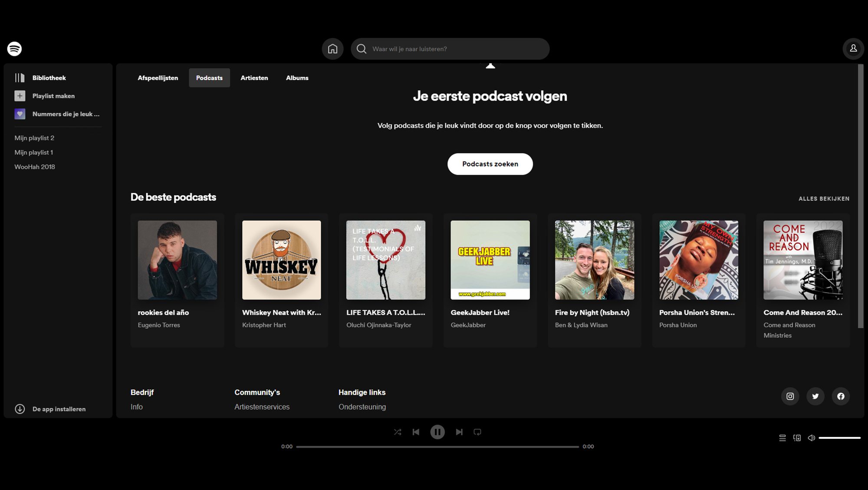Image resolution: width=868 pixels, height=490 pixels.
Task: Open Fire by Night podcast cover
Action: 595,260
